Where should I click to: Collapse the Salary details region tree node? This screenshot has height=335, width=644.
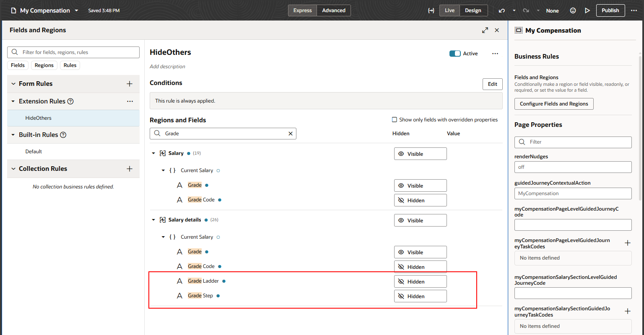[153, 220]
